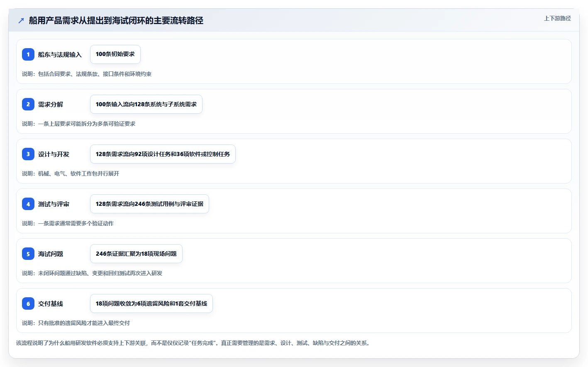Click the 100条初始要求 chip

coord(115,54)
